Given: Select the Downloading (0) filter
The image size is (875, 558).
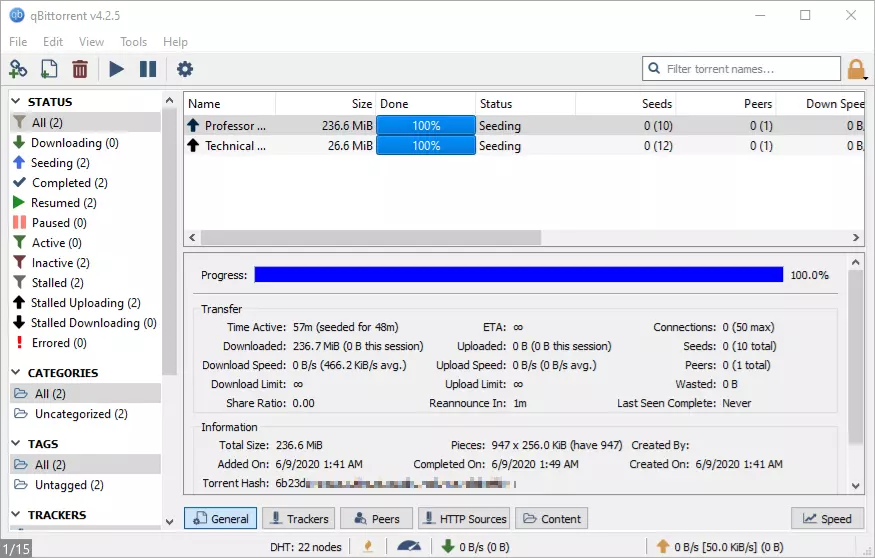Looking at the screenshot, I should point(85,143).
